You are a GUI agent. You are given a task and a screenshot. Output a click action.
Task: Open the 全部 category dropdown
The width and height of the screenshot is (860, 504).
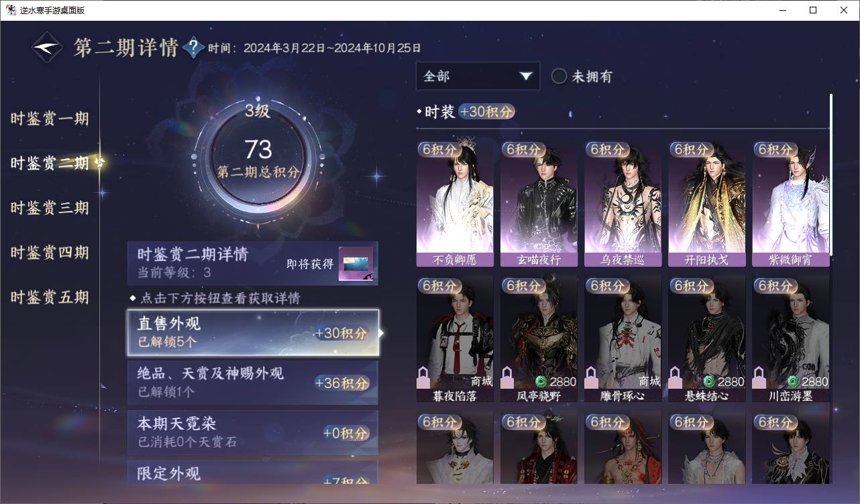click(478, 76)
